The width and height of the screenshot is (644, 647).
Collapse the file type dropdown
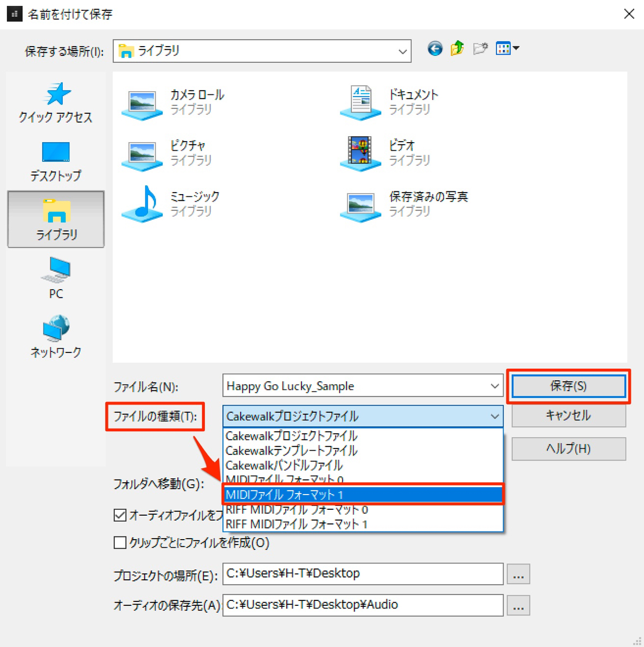coord(494,417)
